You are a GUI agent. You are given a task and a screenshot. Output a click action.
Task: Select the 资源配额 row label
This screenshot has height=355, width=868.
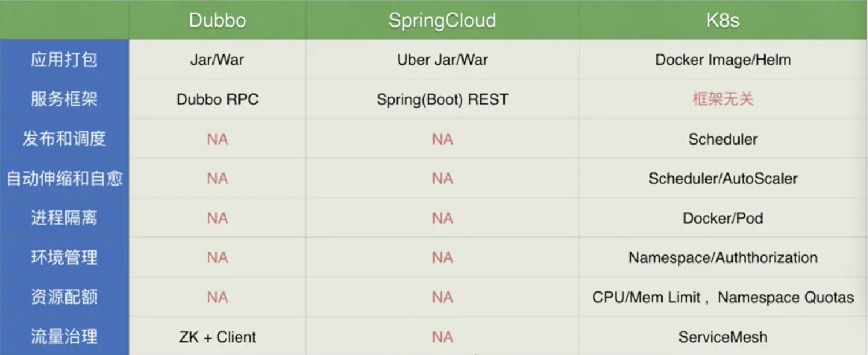tap(64, 297)
